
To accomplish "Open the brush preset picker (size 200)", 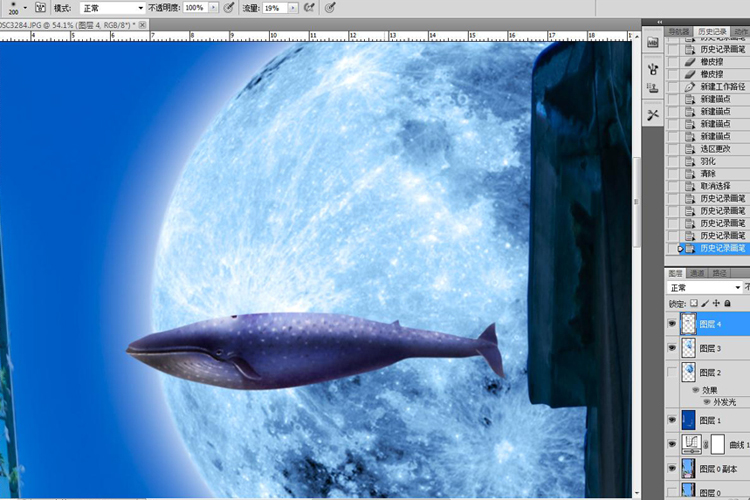I will pyautogui.click(x=25, y=7).
